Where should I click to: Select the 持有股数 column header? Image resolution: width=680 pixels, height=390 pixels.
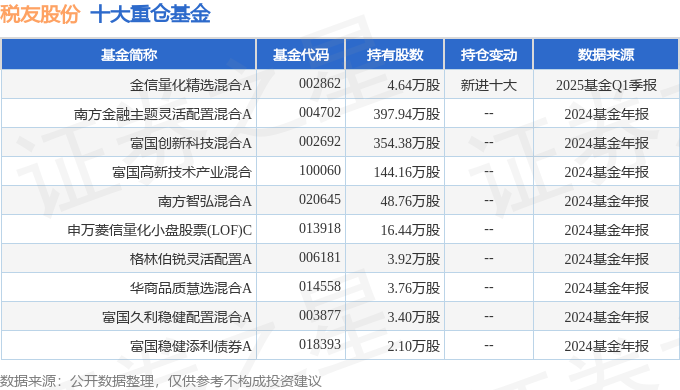tap(395, 55)
